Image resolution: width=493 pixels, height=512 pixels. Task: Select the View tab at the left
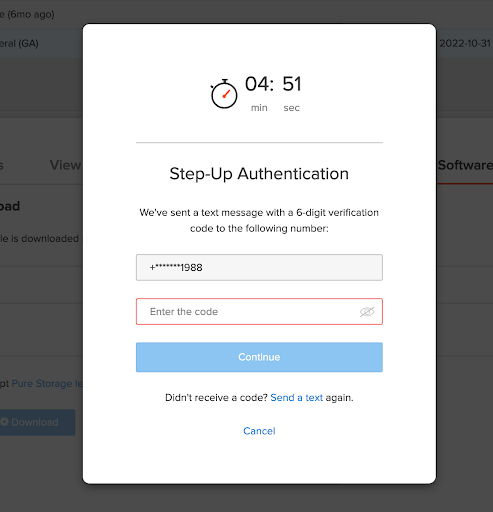(x=65, y=165)
